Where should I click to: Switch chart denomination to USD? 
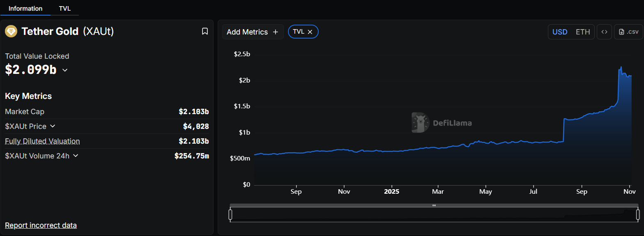(560, 32)
